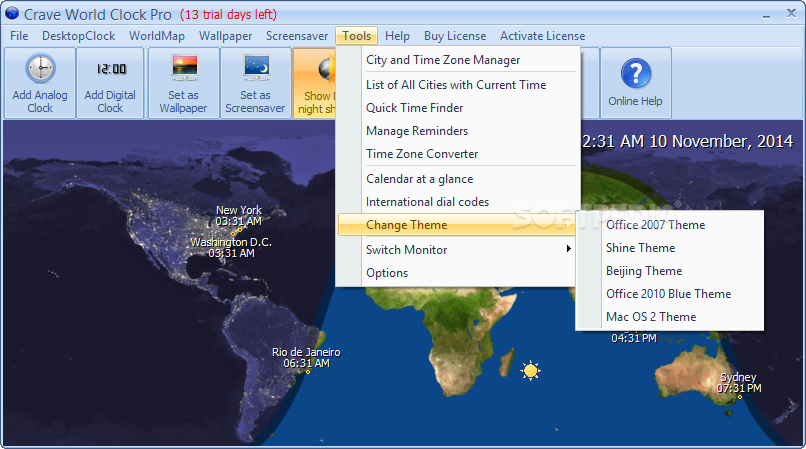The height and width of the screenshot is (449, 806).
Task: Open the DesktopClock menu
Action: [x=79, y=36]
